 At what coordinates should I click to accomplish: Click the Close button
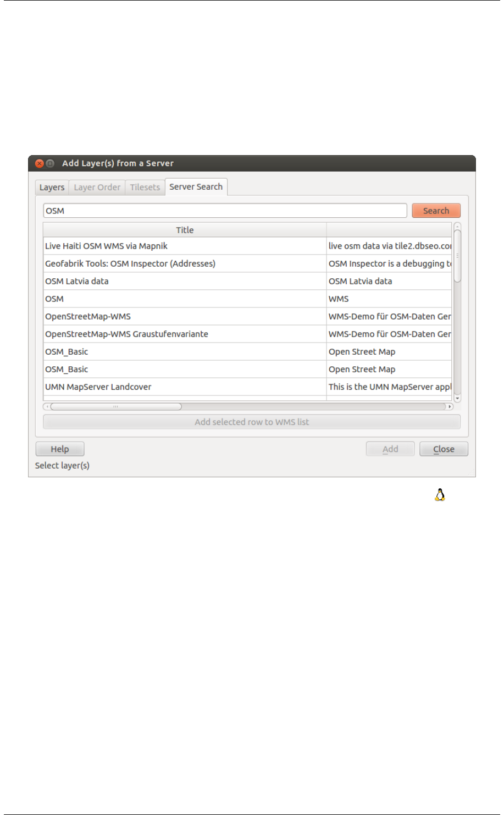(444, 449)
